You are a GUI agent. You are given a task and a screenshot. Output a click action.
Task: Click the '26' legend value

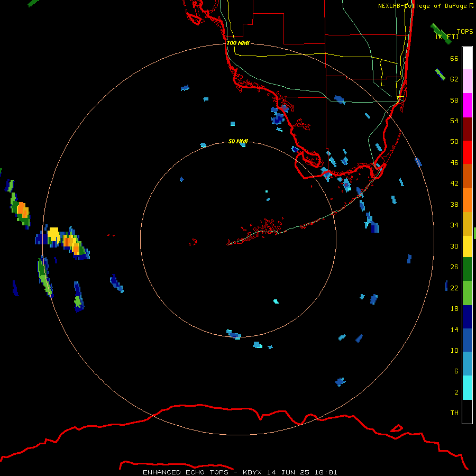(454, 267)
